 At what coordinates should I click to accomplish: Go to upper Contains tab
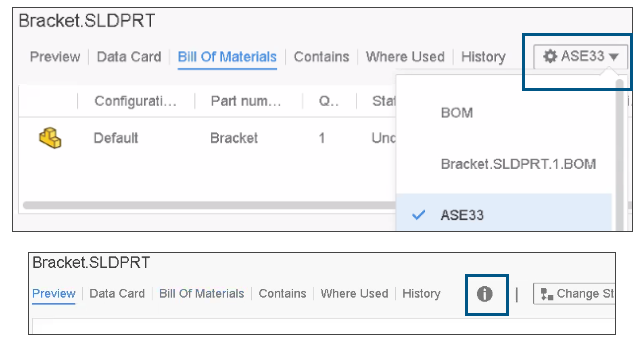[x=321, y=57]
